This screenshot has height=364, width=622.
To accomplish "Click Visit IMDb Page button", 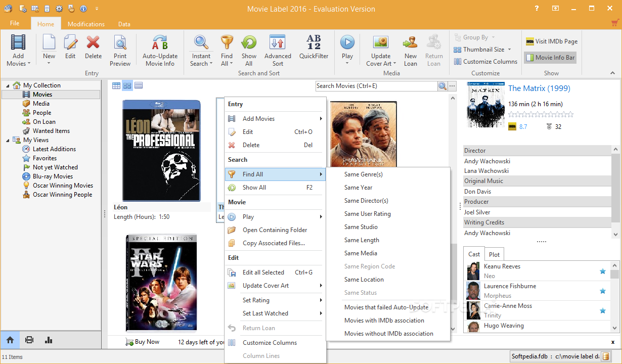I will pyautogui.click(x=552, y=41).
